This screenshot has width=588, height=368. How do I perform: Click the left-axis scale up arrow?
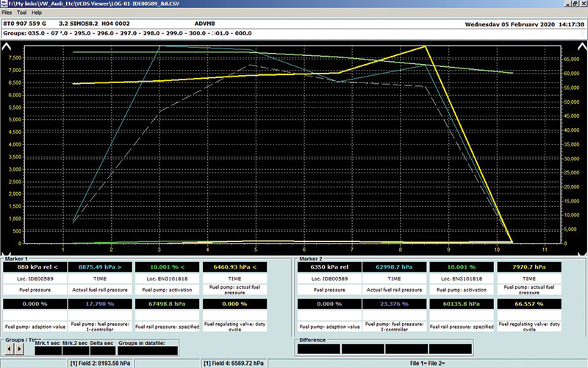tap(7, 47)
